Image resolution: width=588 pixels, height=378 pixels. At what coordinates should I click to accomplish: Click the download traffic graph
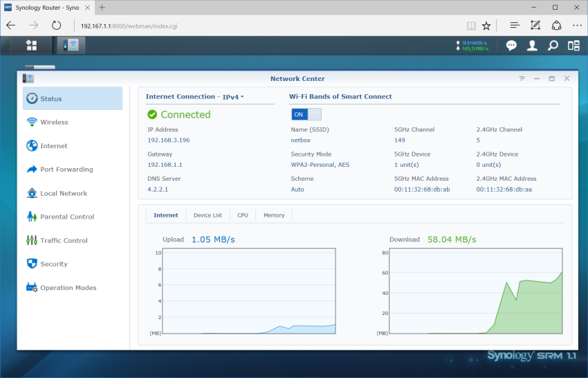[476, 291]
